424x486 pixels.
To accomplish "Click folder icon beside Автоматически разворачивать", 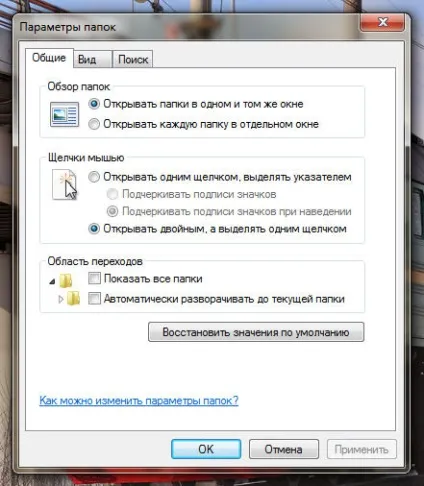I will 73,298.
